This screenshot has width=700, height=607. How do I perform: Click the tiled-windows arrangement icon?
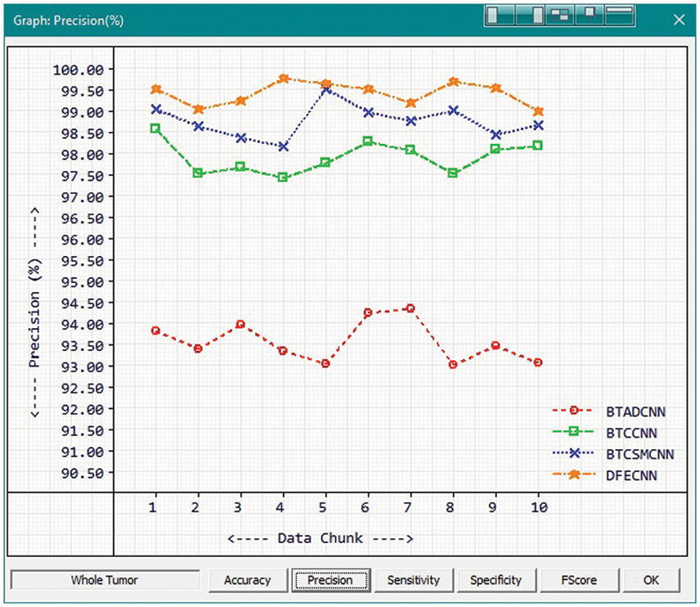click(559, 14)
